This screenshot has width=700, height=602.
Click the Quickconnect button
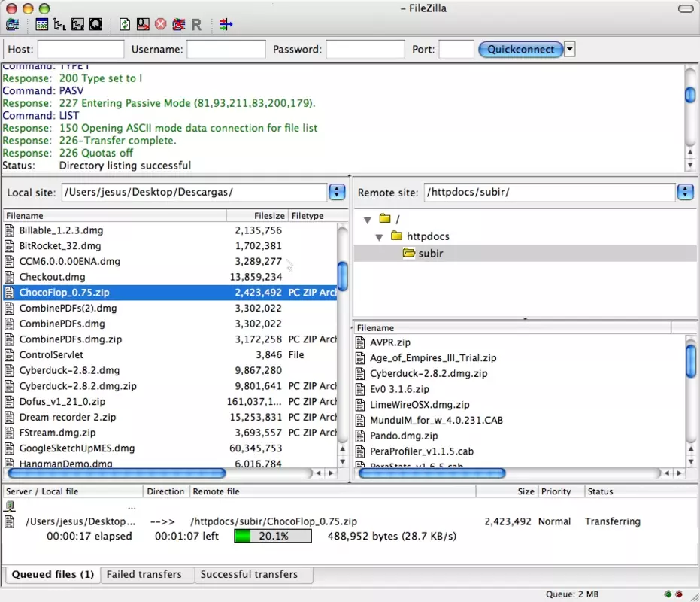tap(520, 49)
